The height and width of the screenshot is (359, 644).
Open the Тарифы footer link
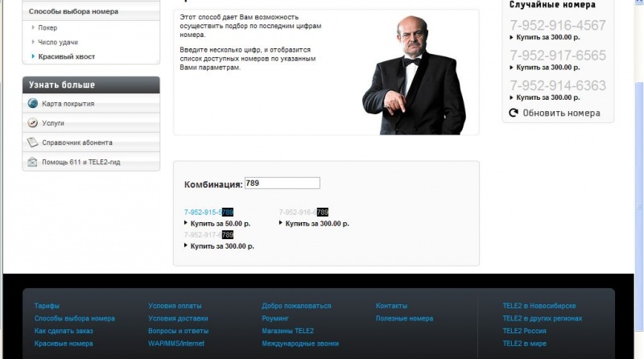pyautogui.click(x=47, y=306)
